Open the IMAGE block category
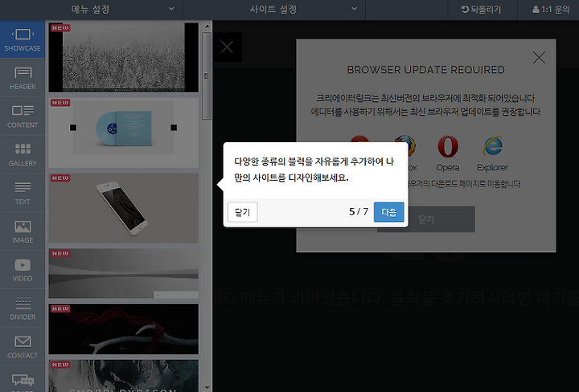 click(x=23, y=231)
